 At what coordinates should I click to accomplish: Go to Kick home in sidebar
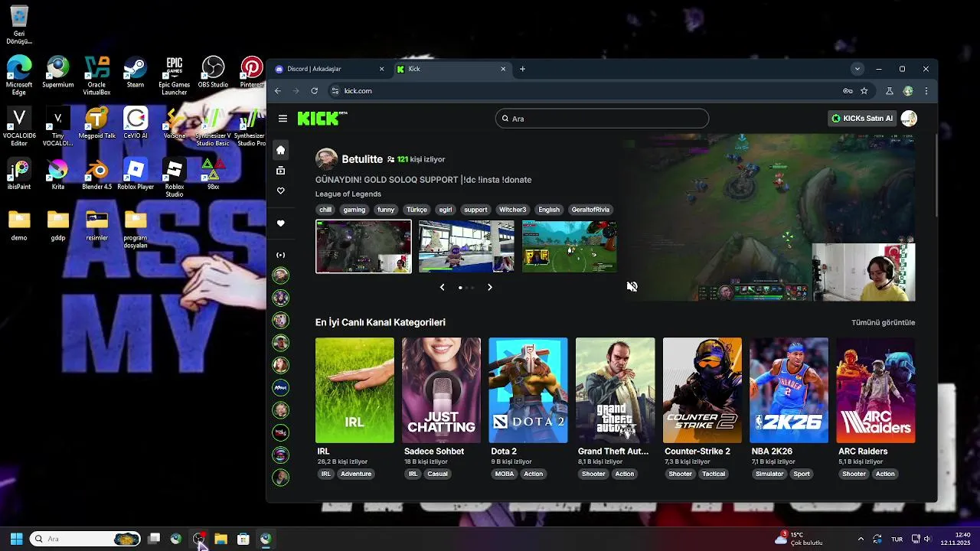pyautogui.click(x=280, y=150)
